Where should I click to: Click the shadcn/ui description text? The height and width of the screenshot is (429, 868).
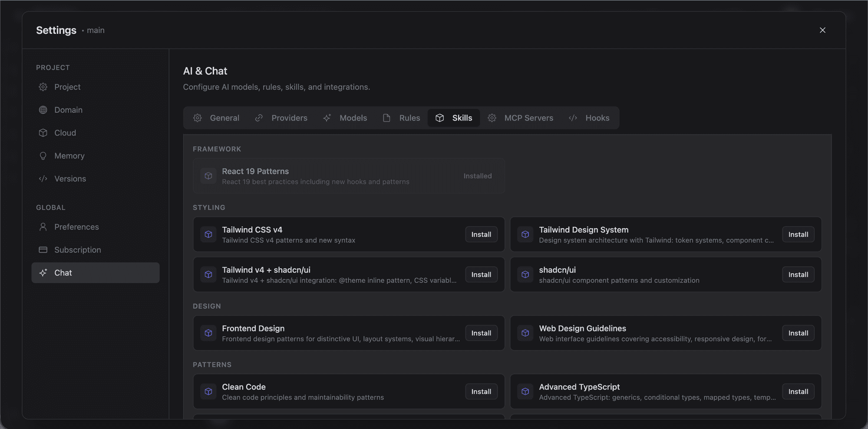619,280
